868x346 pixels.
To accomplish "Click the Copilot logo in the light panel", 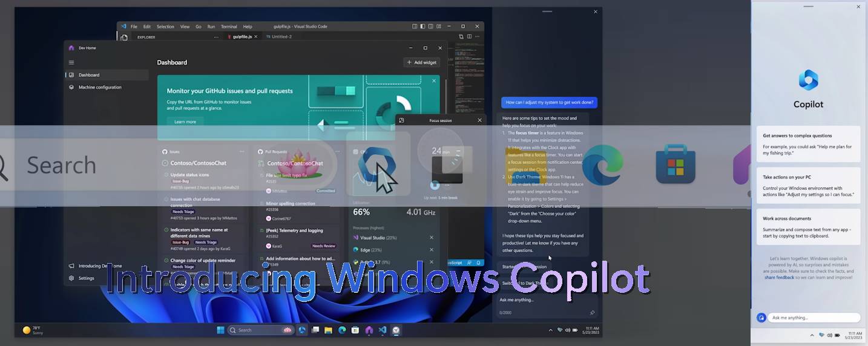I will (x=809, y=80).
